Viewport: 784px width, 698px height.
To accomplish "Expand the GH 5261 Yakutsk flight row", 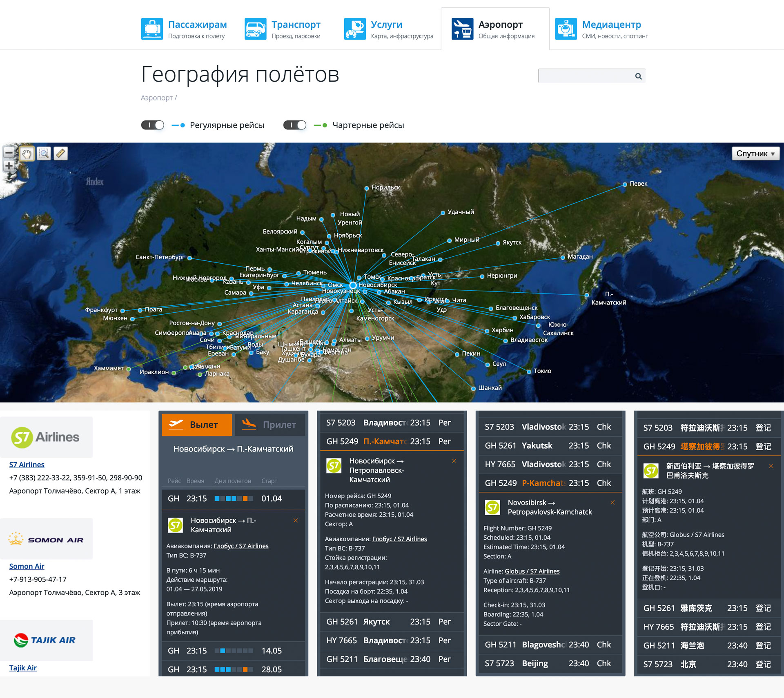I will [550, 446].
